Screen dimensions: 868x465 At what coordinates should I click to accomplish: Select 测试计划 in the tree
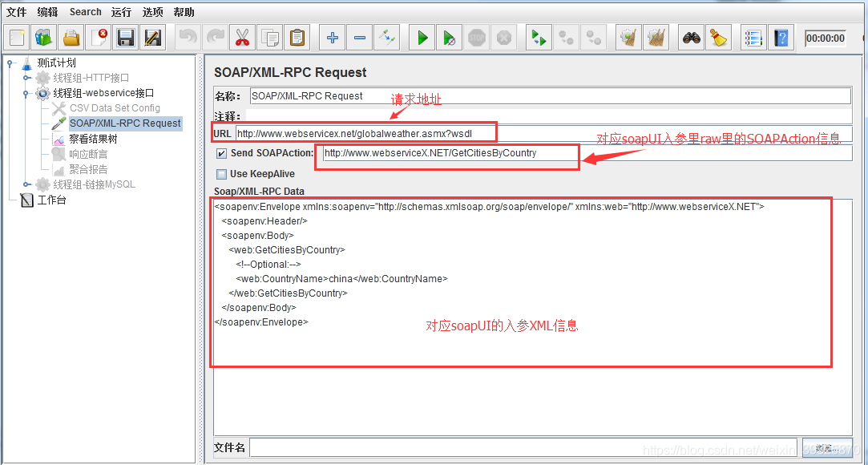[56, 63]
